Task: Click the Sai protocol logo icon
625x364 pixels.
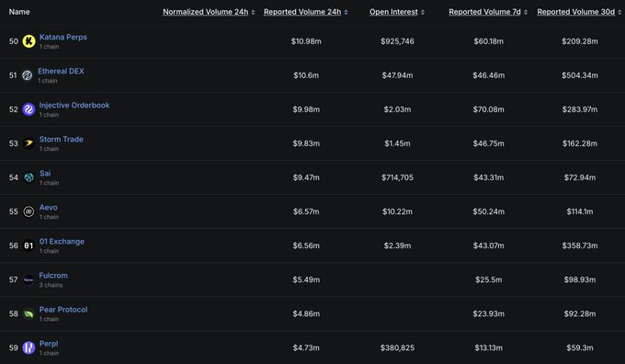Action: tap(28, 177)
